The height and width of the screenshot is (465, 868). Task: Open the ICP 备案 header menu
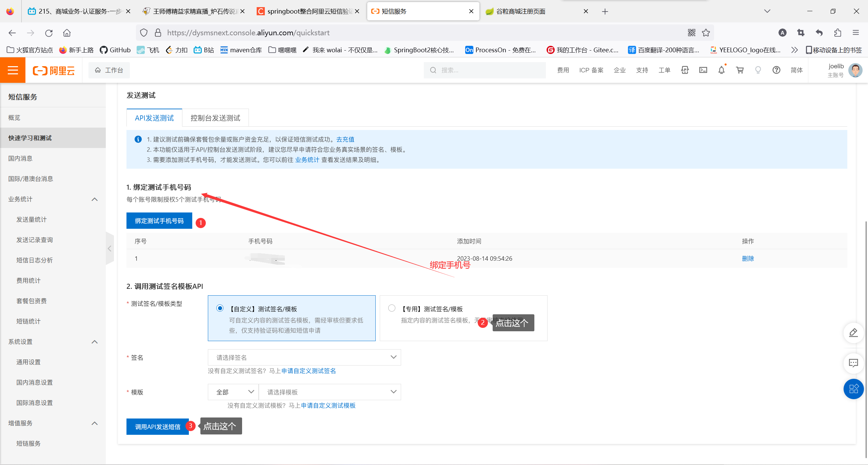591,70
